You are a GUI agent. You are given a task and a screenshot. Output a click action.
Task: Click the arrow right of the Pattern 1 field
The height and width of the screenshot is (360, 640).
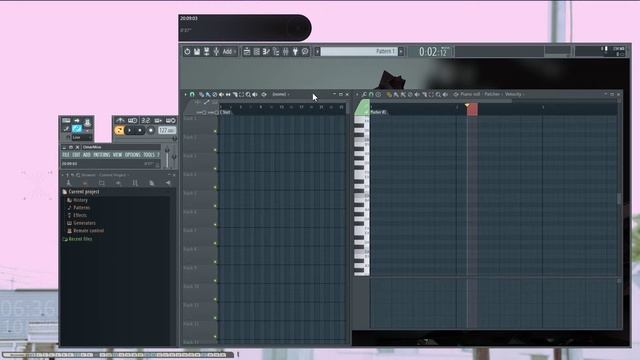click(x=401, y=51)
